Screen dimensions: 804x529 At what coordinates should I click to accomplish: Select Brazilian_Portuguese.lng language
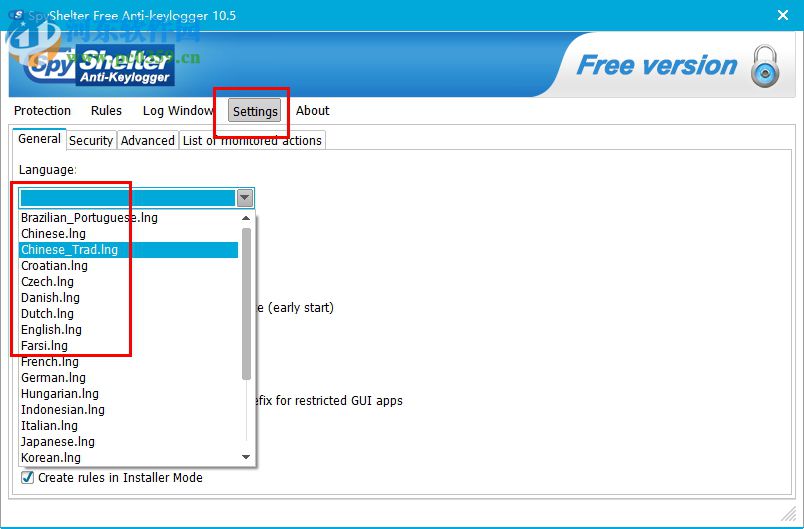tap(129, 218)
